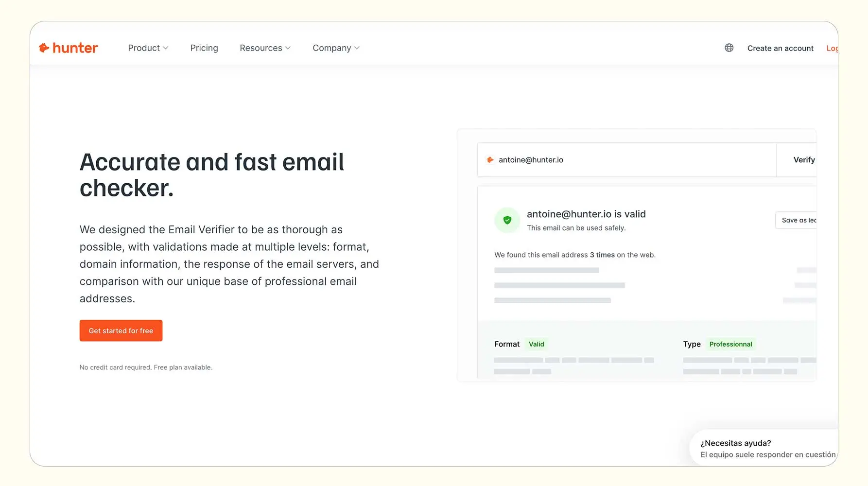Click Get started for free button
The height and width of the screenshot is (486, 868).
coord(121,330)
